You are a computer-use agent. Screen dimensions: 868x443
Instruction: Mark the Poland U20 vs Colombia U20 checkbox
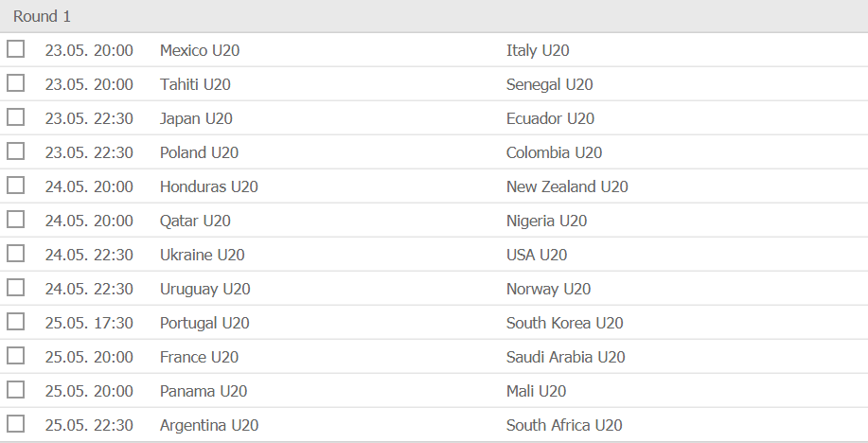pyautogui.click(x=15, y=151)
